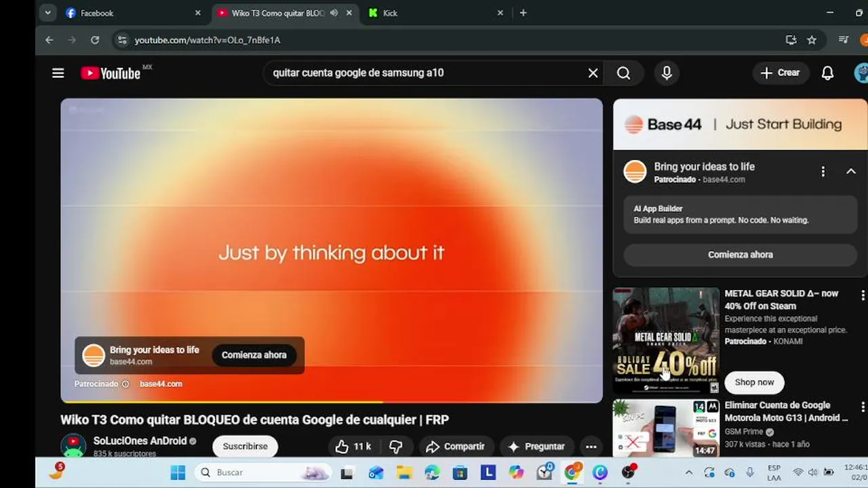Screen dimensions: 868x488
Task: Start voice search with microphone
Action: [667, 73]
